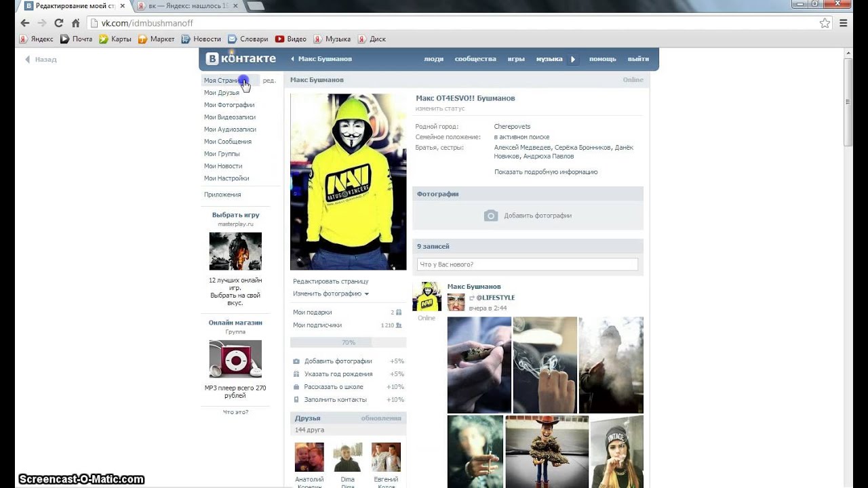
Task: Open the Маркет bookmark
Action: (156, 39)
